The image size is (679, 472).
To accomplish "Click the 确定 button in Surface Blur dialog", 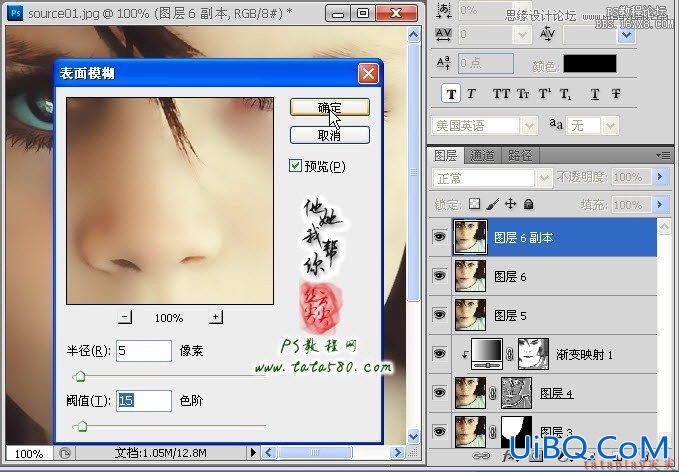I will (x=330, y=107).
